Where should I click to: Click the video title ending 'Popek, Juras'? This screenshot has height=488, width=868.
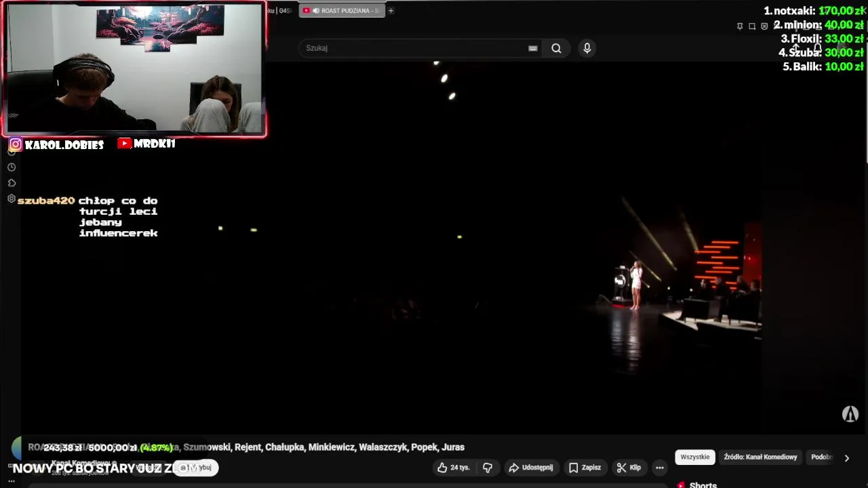click(x=246, y=447)
